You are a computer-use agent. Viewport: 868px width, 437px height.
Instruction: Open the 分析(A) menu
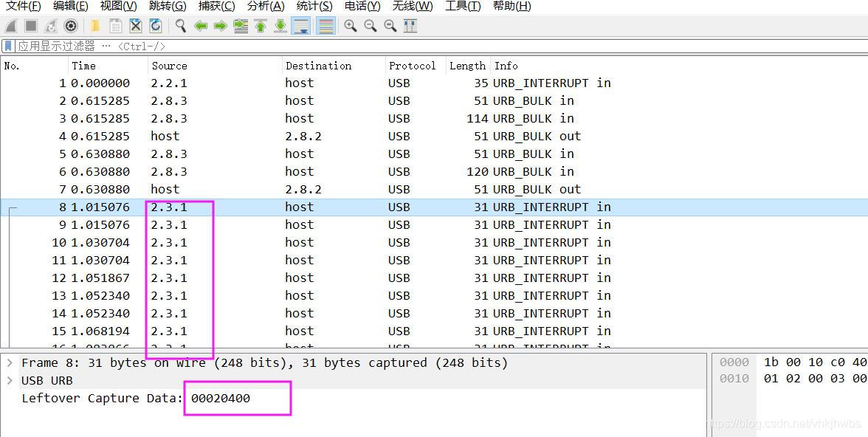tap(265, 6)
